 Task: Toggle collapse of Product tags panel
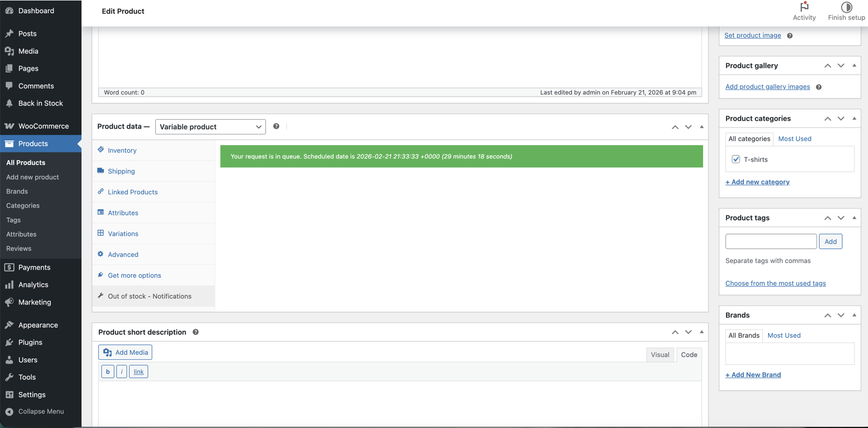(854, 217)
